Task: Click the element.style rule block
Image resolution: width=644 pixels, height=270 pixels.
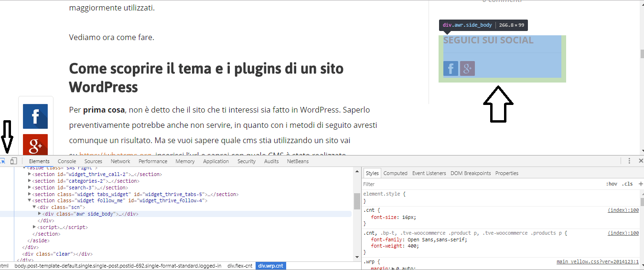Action: (500, 197)
